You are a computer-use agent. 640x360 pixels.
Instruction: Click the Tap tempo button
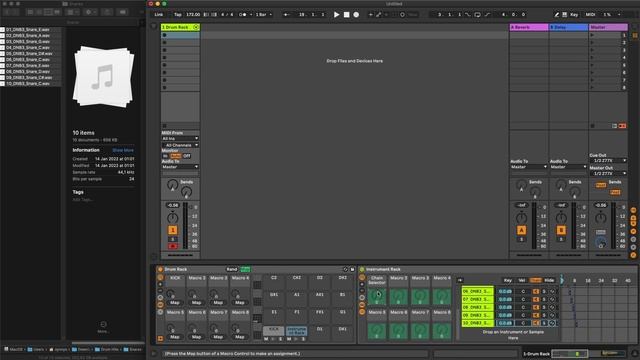pos(178,15)
